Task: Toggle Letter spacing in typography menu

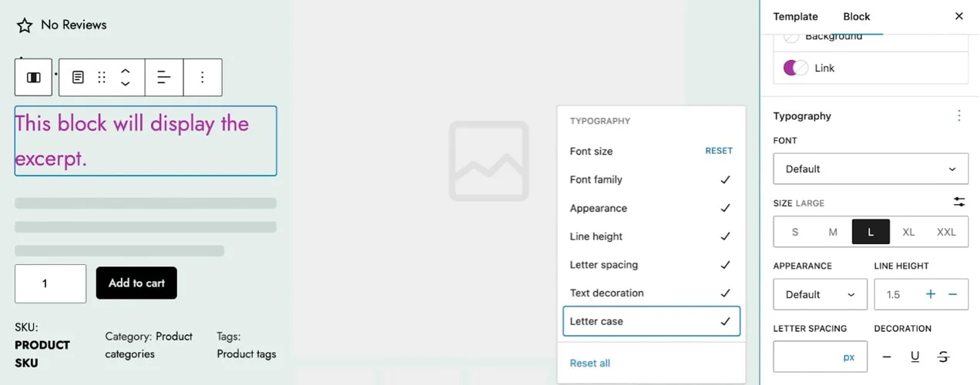Action: [651, 265]
